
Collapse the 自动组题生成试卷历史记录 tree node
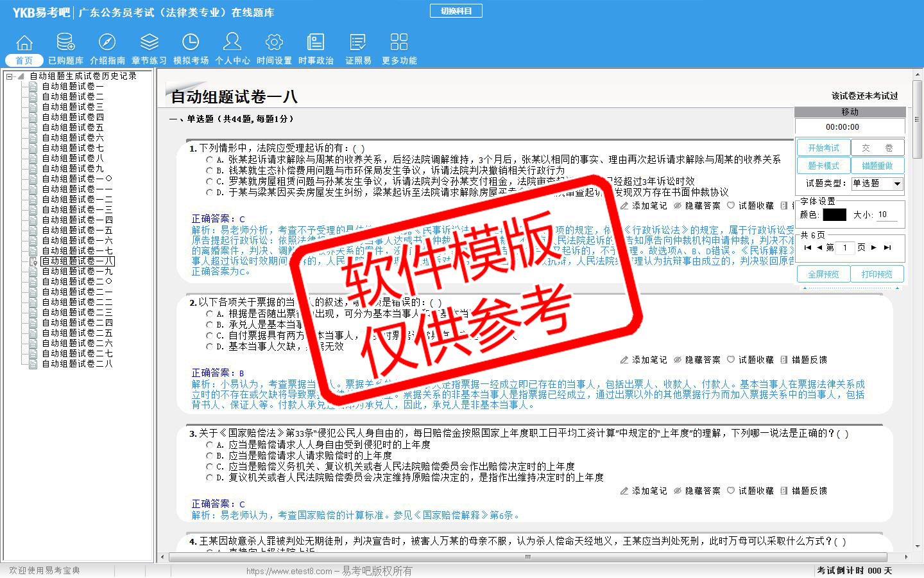pyautogui.click(x=10, y=76)
